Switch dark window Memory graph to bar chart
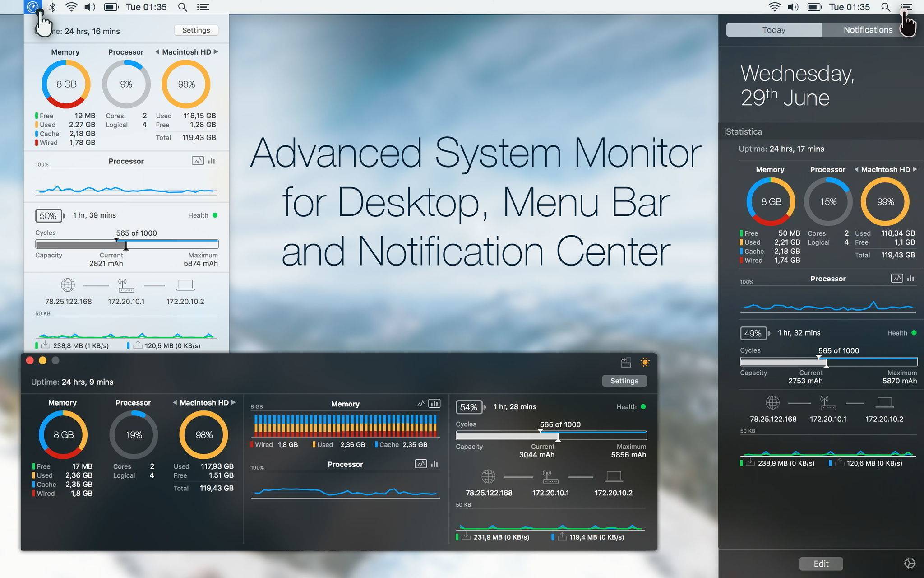 coord(434,403)
